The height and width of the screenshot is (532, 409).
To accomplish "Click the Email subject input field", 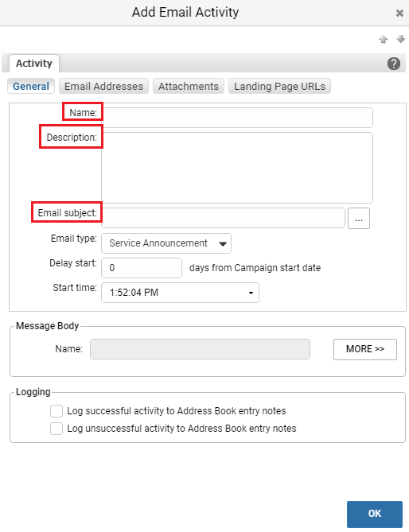I will pos(224,218).
